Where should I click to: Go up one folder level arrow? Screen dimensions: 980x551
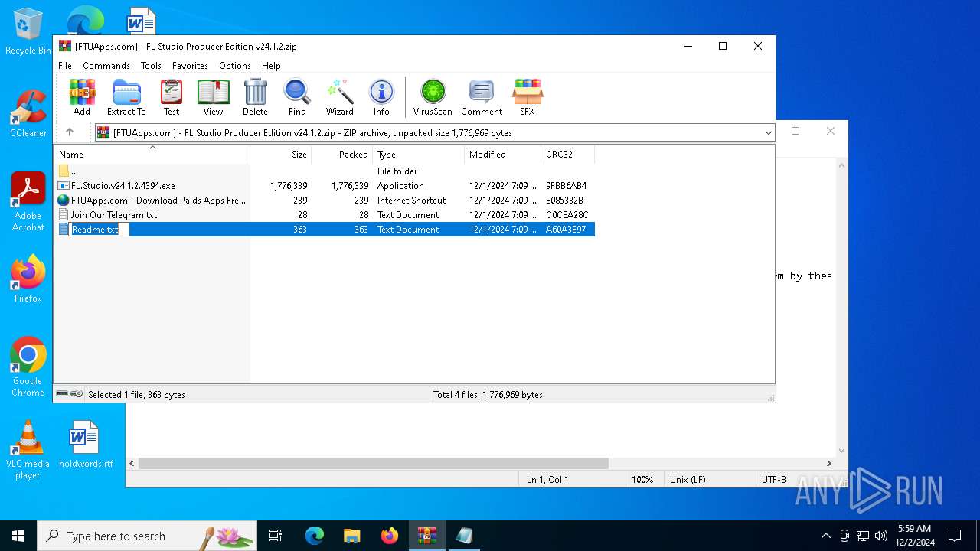pyautogui.click(x=70, y=132)
